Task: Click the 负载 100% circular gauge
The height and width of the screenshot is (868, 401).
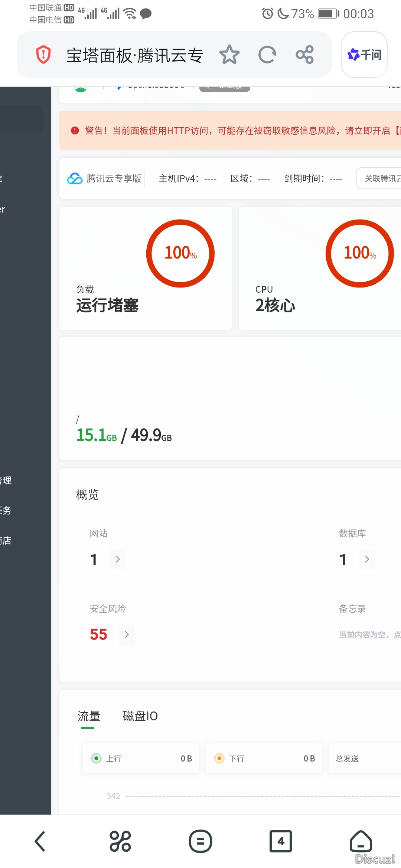Action: coord(180,253)
